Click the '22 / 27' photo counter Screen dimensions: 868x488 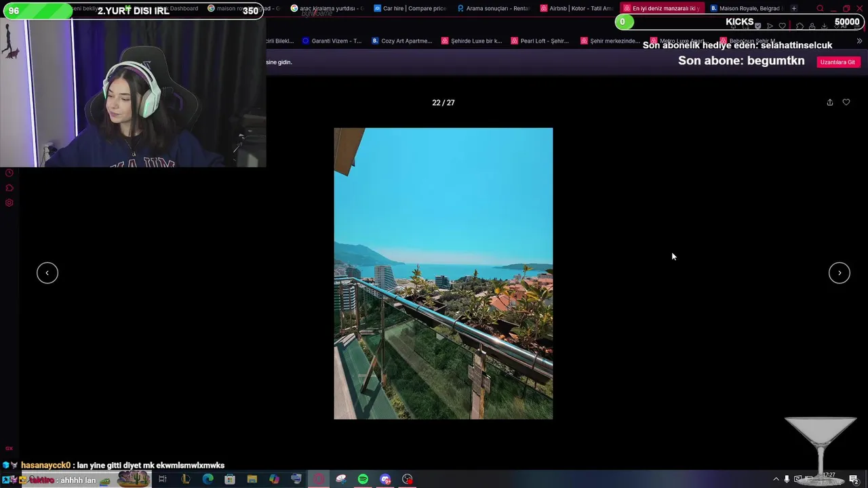tap(443, 102)
